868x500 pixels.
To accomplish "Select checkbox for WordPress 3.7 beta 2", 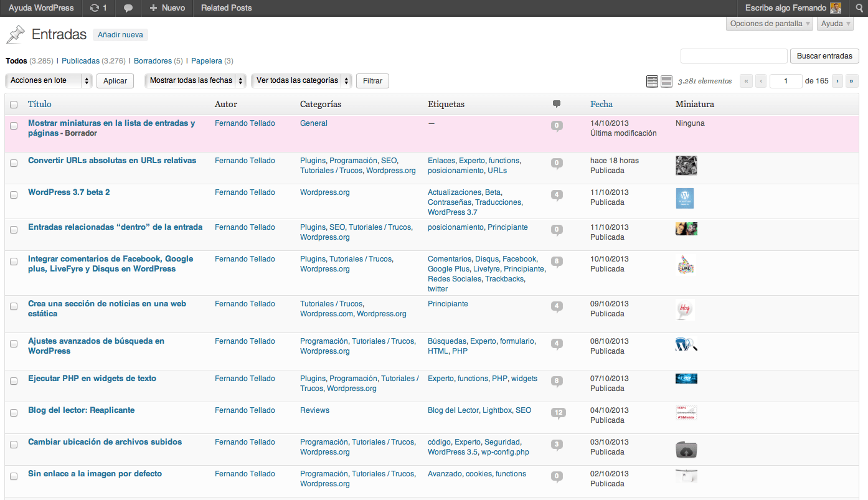I will pyautogui.click(x=14, y=195).
